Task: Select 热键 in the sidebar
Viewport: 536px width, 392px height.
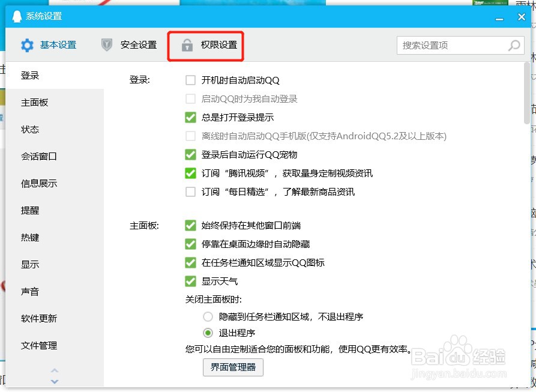Action: tap(55, 237)
